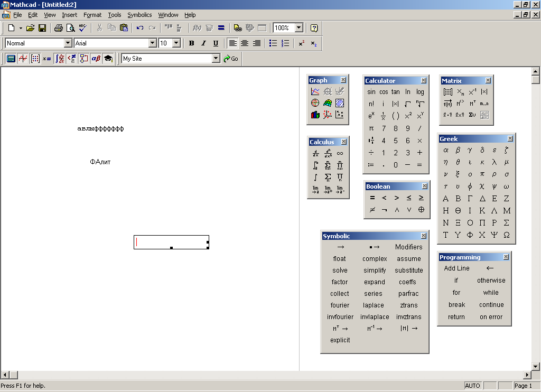This screenshot has height=392, width=541.
Task: Click the Vector and Matrix toolbar button
Action: pyautogui.click(x=35, y=59)
